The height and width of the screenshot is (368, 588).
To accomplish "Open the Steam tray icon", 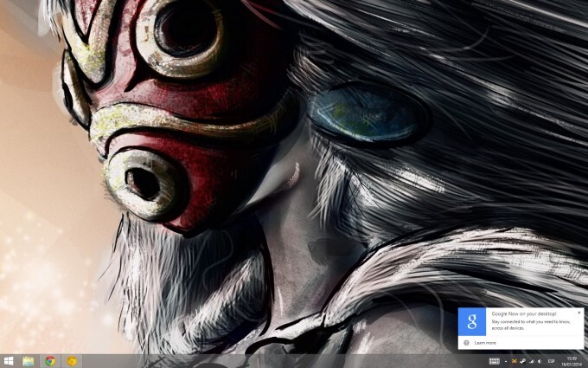I will [x=521, y=360].
